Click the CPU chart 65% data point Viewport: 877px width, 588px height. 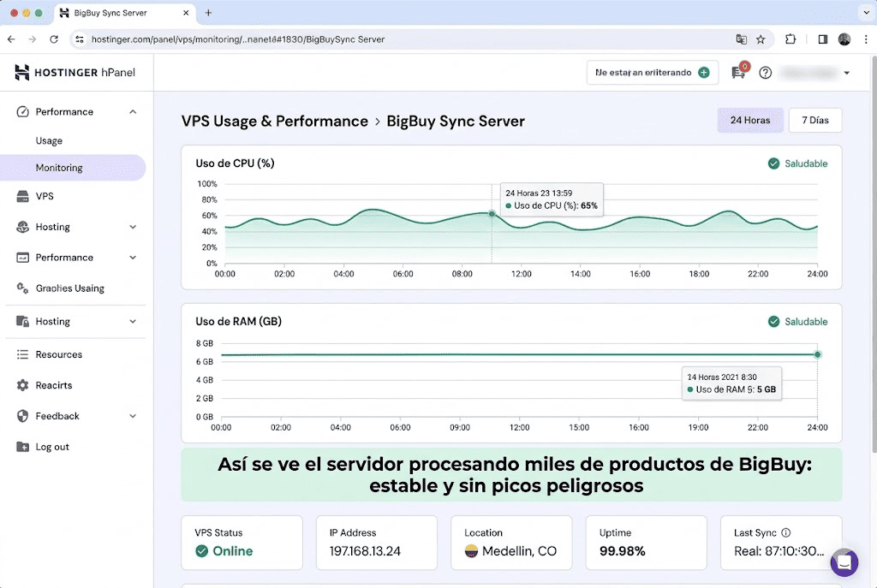pyautogui.click(x=492, y=213)
